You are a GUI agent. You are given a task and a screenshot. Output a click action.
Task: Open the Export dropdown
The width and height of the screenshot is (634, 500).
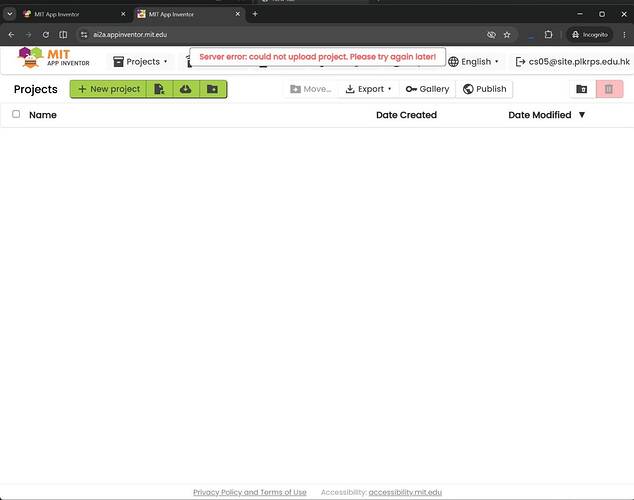[x=368, y=89]
